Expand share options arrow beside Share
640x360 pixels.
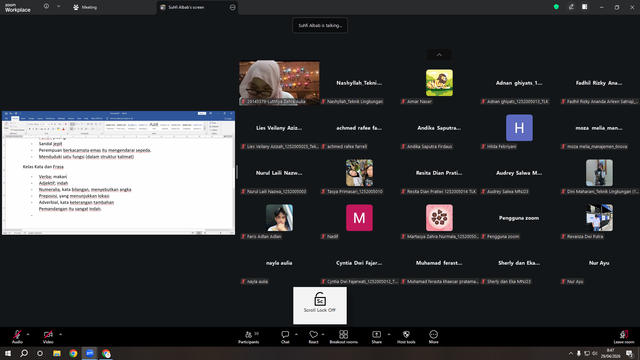389,334
